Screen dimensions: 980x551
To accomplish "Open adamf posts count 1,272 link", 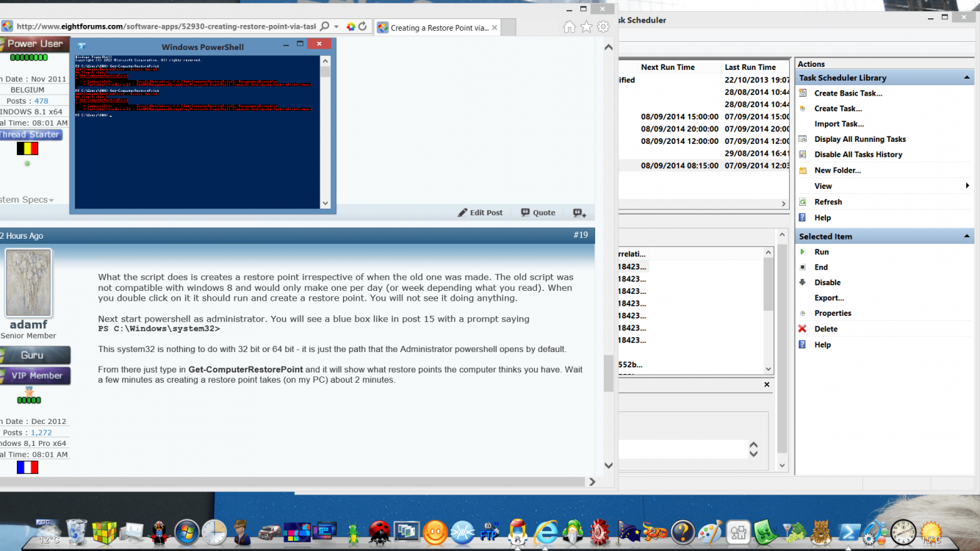I will [43, 433].
